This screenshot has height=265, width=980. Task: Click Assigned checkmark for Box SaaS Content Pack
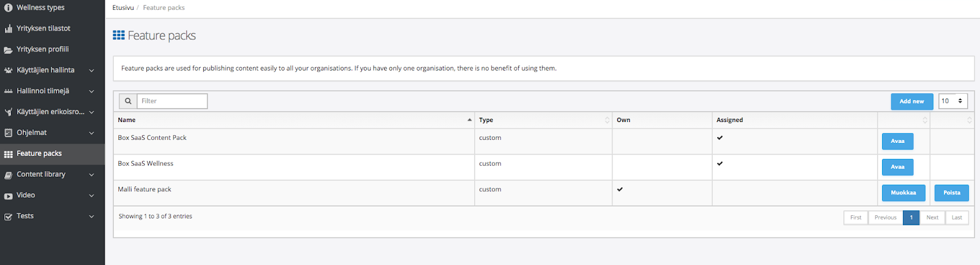pyautogui.click(x=720, y=138)
